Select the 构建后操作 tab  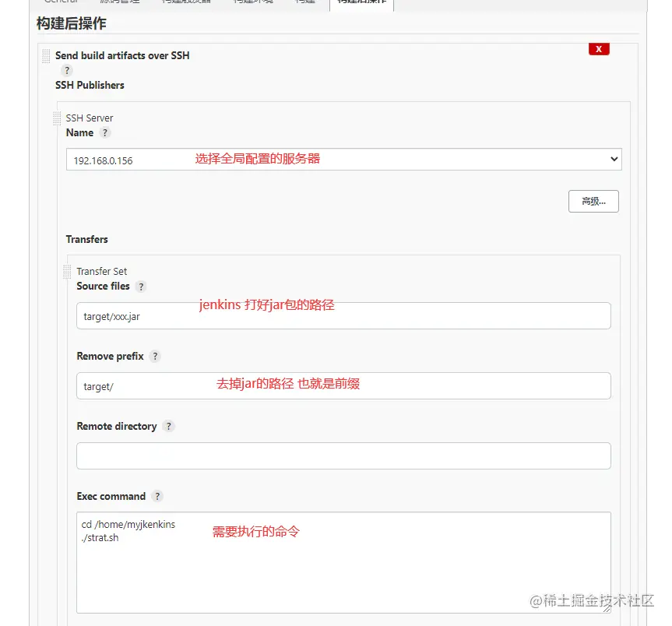[362, 3]
